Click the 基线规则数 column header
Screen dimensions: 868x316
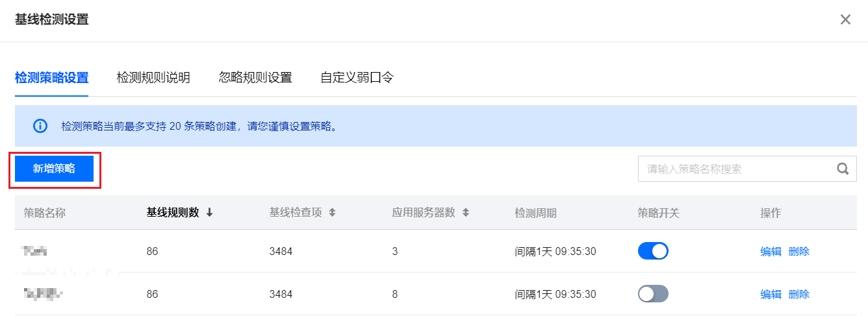coord(173,213)
